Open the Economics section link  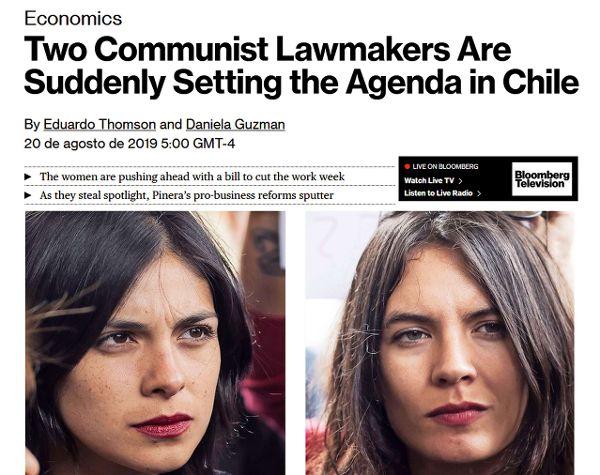point(73,18)
